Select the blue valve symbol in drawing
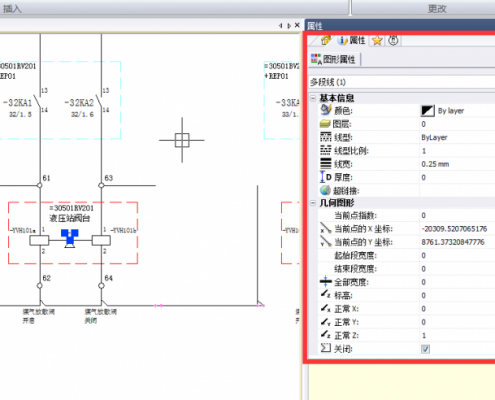 (x=70, y=238)
